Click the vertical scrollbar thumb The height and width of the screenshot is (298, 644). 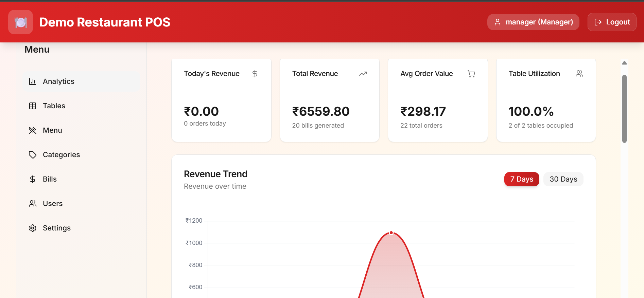coord(624,109)
